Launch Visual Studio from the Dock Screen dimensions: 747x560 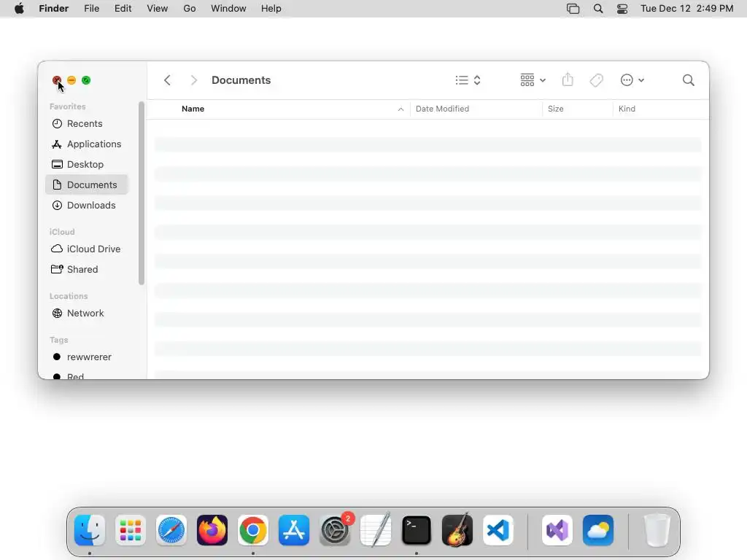click(x=557, y=530)
